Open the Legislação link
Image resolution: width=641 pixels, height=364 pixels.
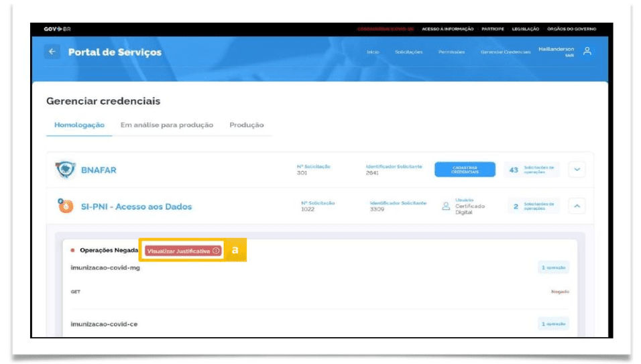click(525, 29)
